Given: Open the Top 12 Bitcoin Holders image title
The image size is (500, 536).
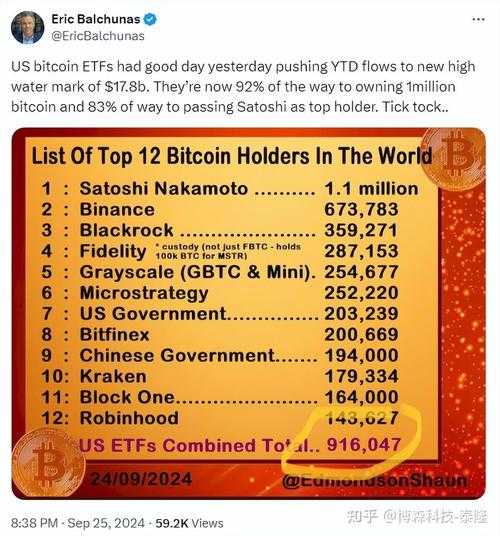Looking at the screenshot, I should point(232,156).
